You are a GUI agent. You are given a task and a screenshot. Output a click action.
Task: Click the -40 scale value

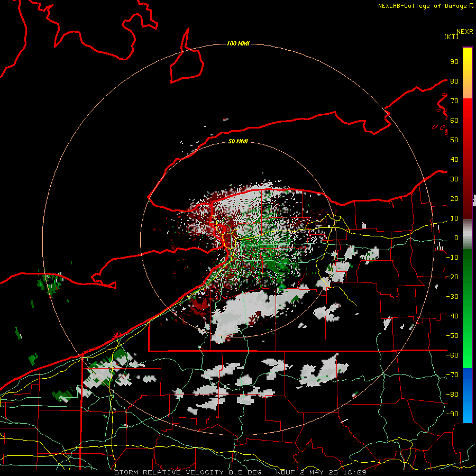(x=452, y=316)
